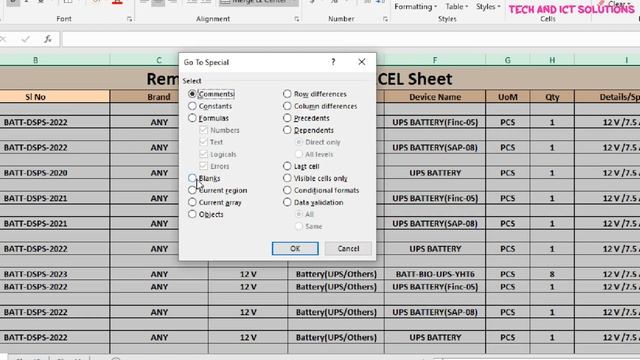The height and width of the screenshot is (360, 640).
Task: Select column H header
Action: coord(552,60)
